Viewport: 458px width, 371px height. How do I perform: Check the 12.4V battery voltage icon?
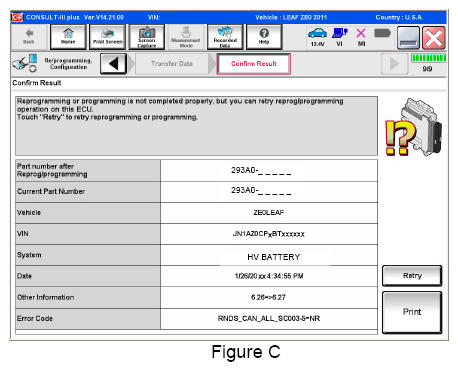click(317, 37)
